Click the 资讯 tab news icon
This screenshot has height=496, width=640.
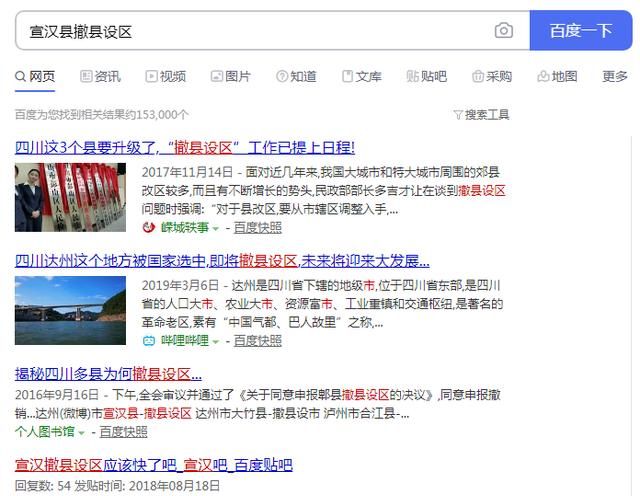point(86,76)
